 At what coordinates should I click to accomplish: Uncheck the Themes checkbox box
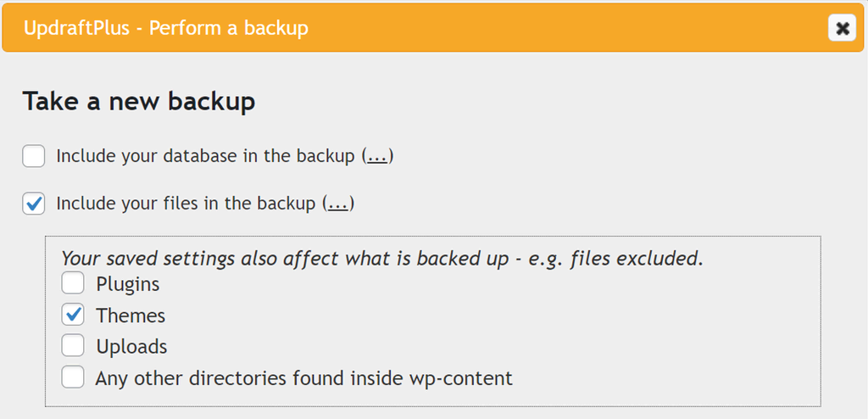click(73, 316)
